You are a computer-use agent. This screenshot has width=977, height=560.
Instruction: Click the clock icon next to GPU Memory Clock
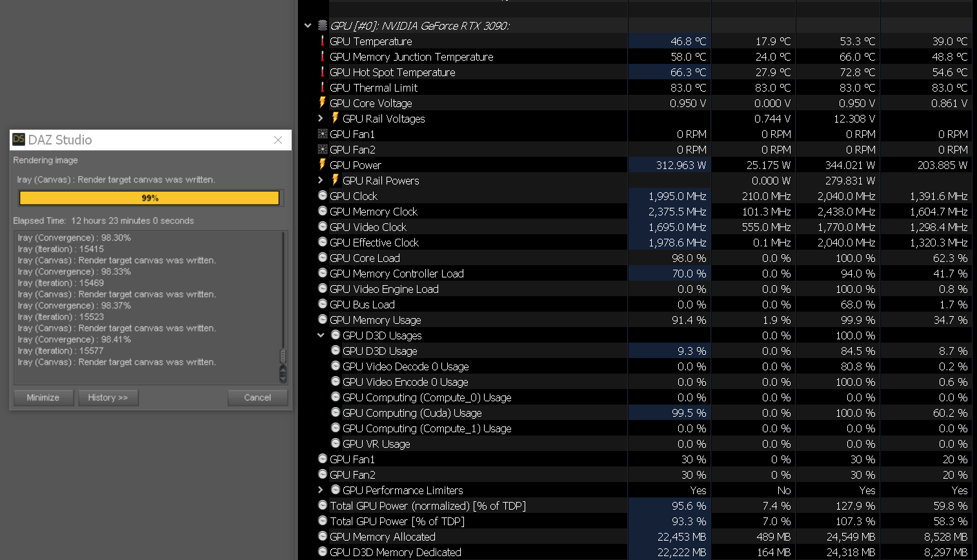point(323,211)
